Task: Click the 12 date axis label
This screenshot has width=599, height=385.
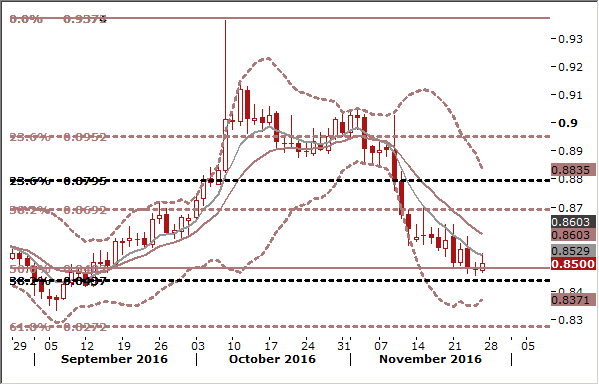Action: tap(87, 346)
